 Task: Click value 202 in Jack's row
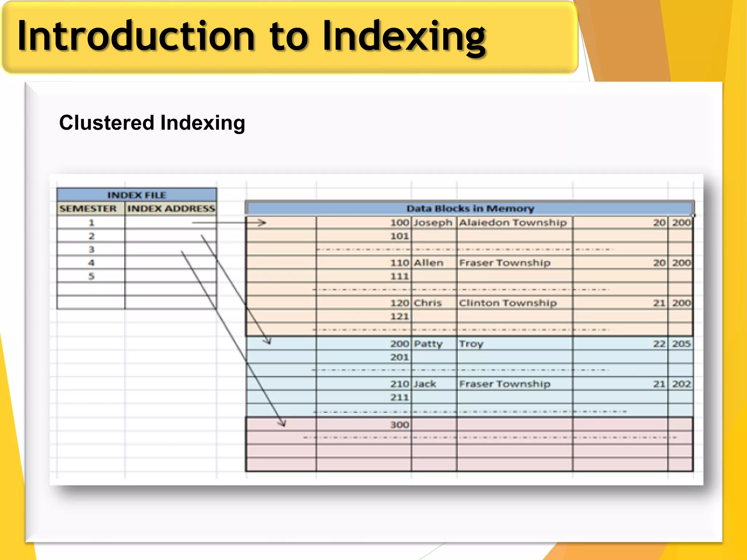click(x=681, y=384)
